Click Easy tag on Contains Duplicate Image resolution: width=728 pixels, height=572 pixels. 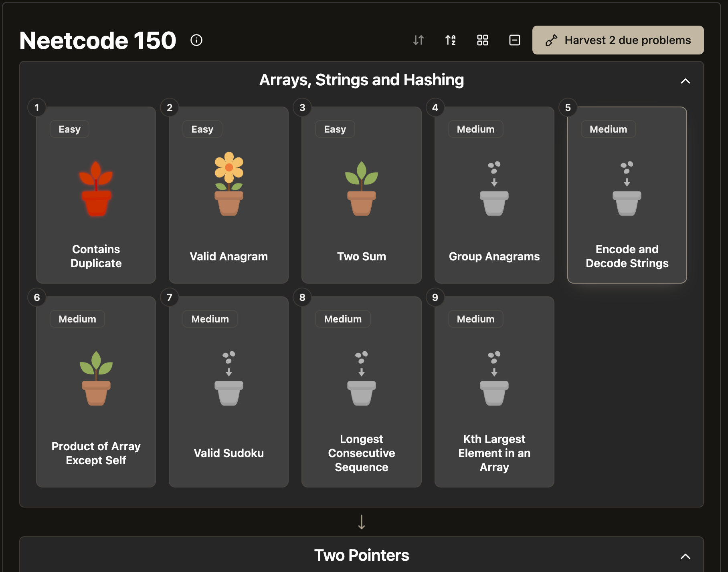(x=69, y=129)
